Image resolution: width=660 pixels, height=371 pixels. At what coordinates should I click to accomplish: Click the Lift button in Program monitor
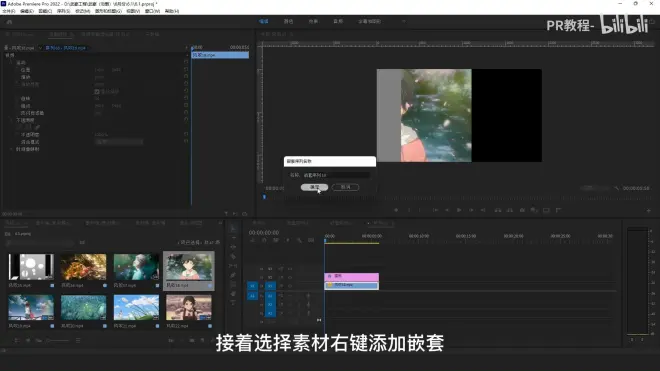tap(498, 210)
